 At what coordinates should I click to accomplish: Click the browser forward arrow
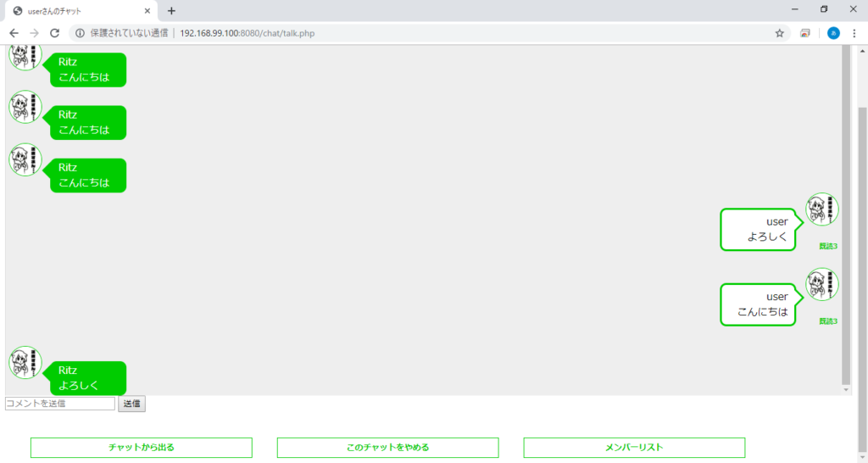pos(34,33)
